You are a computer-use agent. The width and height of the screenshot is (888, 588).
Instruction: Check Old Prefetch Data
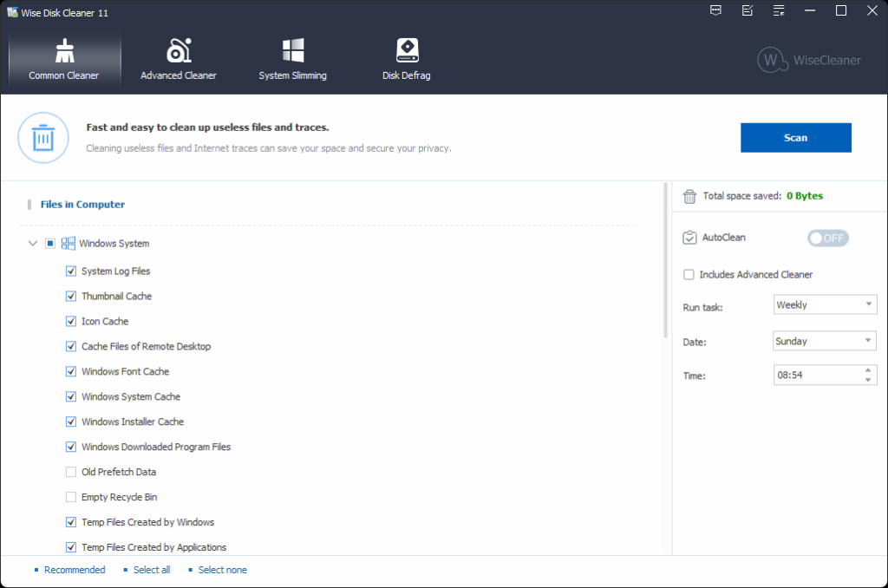pos(71,472)
